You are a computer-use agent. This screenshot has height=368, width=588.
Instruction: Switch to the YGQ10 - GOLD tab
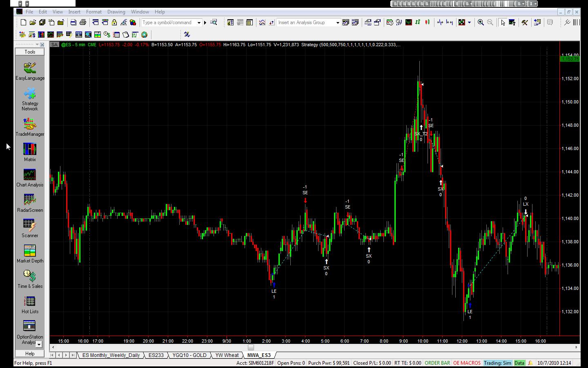click(189, 355)
